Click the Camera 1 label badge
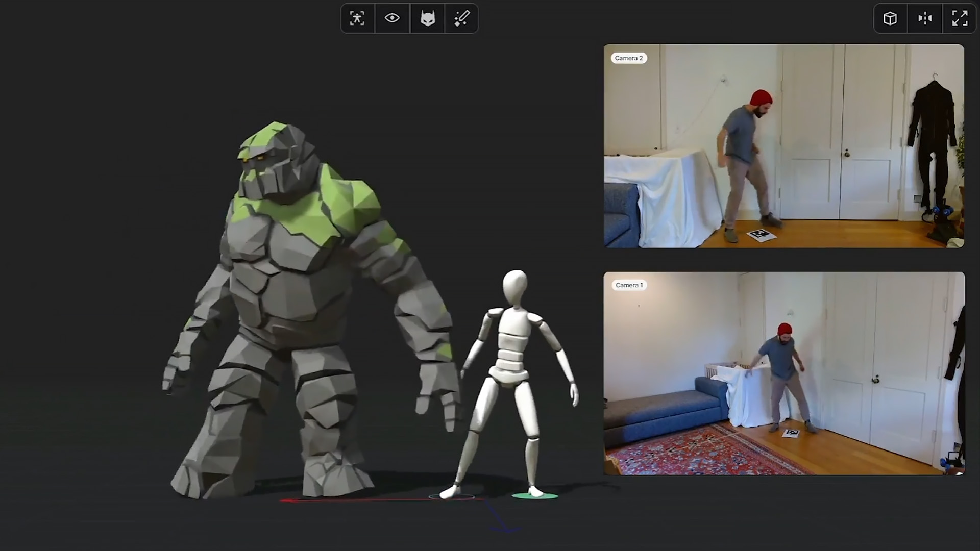The height and width of the screenshot is (551, 980). [629, 285]
